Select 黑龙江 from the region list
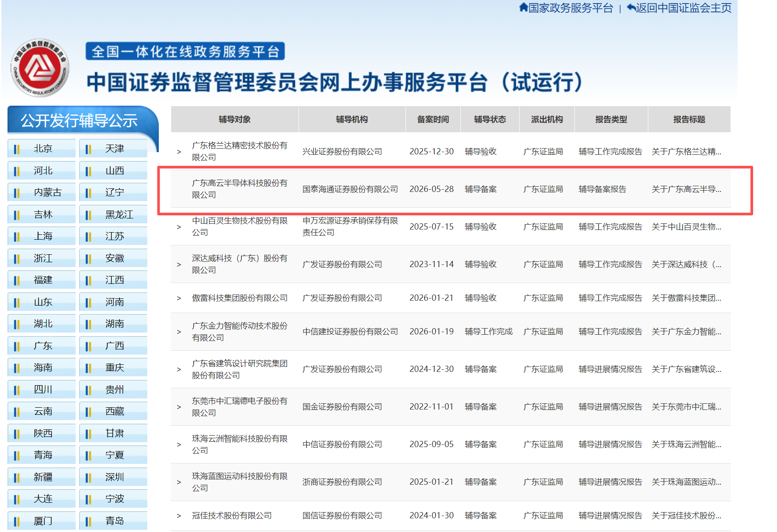This screenshot has height=532, width=777. (x=113, y=214)
